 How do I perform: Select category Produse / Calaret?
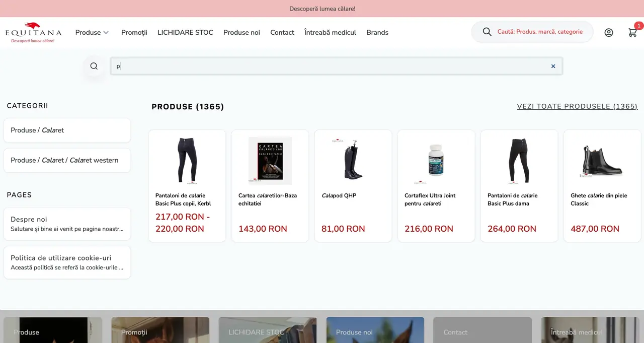67,130
